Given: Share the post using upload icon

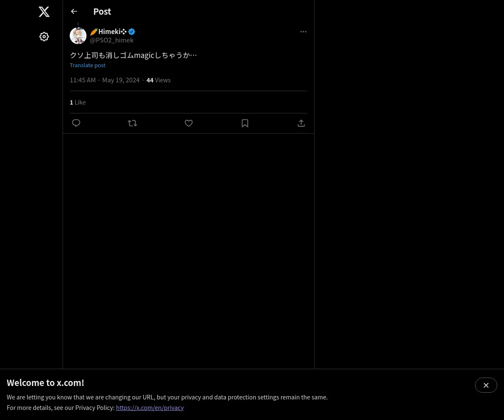Looking at the screenshot, I should coord(301,123).
